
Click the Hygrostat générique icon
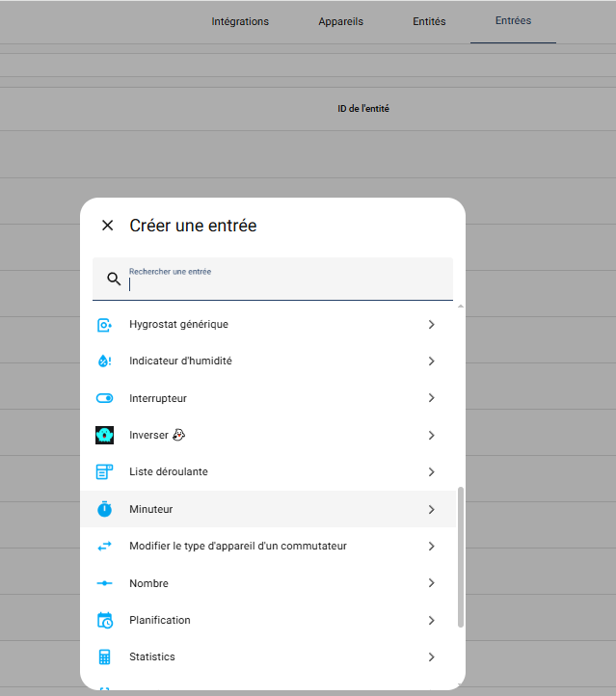click(x=105, y=325)
